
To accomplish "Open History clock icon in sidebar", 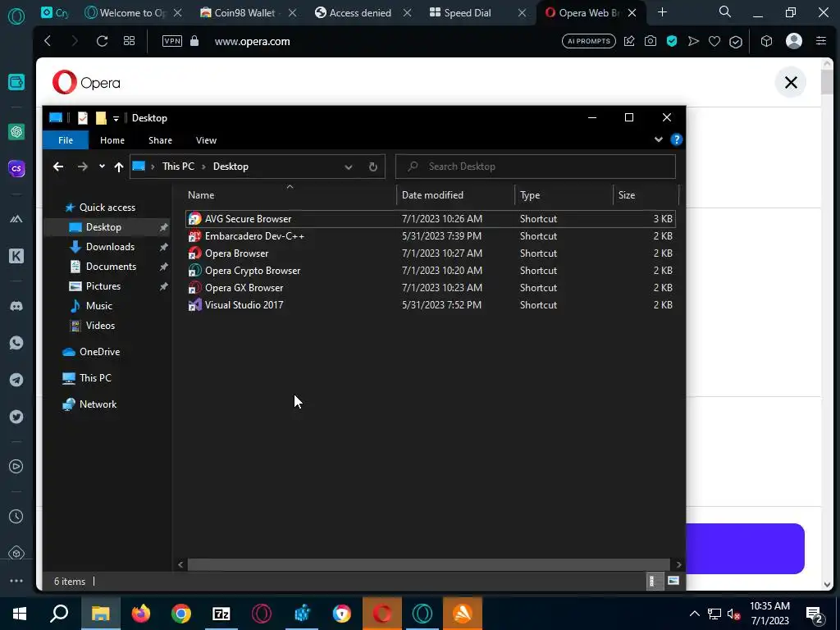I will (16, 516).
